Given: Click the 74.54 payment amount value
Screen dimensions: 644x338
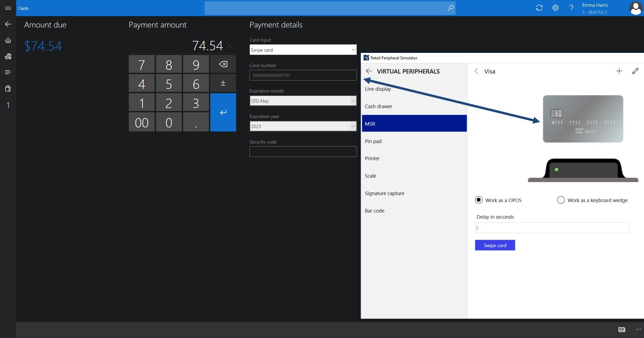Looking at the screenshot, I should coord(207,46).
